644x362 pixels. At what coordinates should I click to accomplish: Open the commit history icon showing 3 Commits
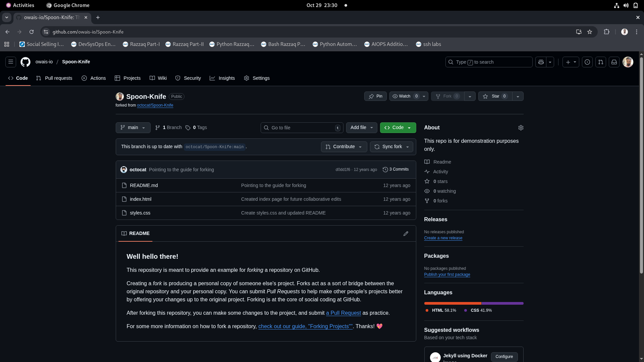point(396,170)
